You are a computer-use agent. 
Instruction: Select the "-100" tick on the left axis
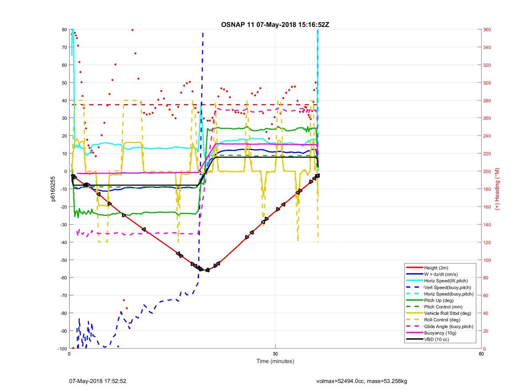(x=62, y=349)
